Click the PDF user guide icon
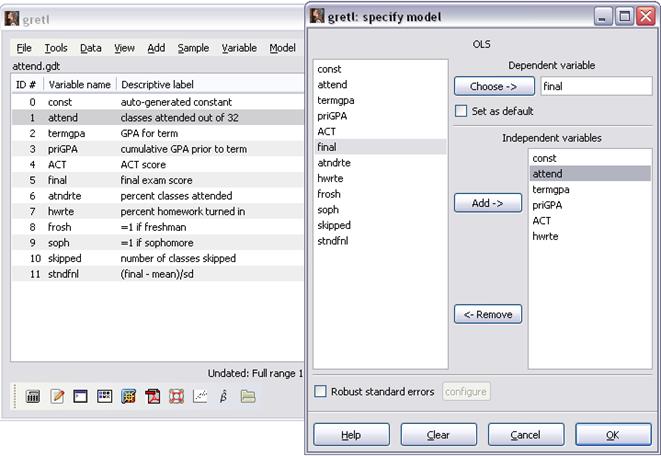661x456 pixels. (153, 397)
